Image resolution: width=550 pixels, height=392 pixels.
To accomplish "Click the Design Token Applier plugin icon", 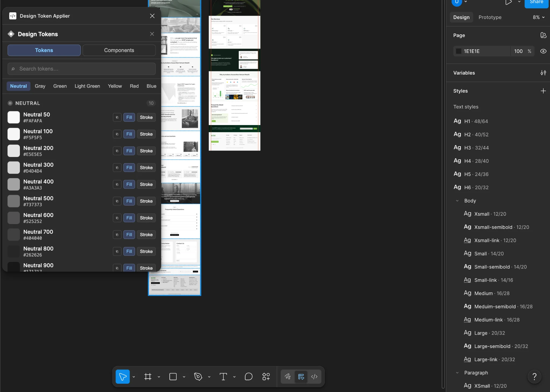I will (13, 16).
